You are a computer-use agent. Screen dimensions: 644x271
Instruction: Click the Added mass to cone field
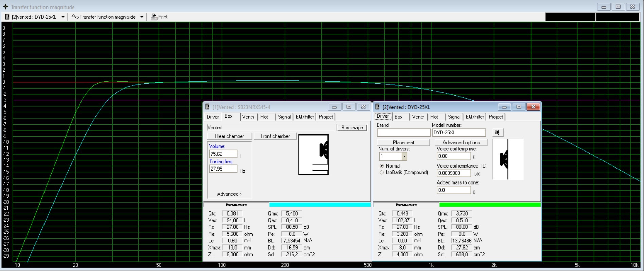454,190
